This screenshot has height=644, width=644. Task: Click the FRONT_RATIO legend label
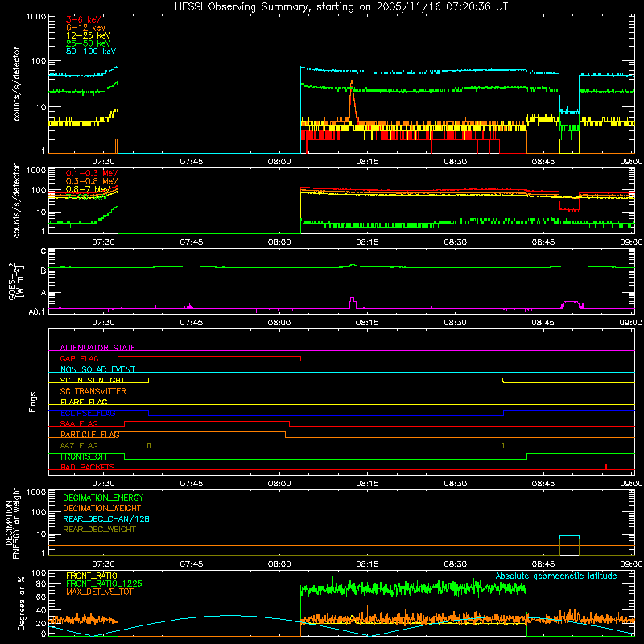pyautogui.click(x=92, y=576)
